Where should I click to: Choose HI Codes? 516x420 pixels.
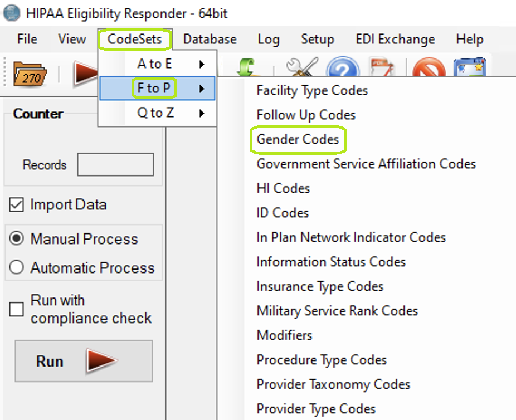tap(283, 188)
